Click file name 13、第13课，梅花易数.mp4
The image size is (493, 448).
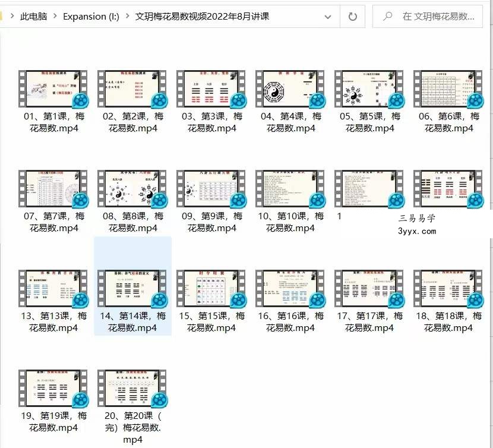[54, 322]
